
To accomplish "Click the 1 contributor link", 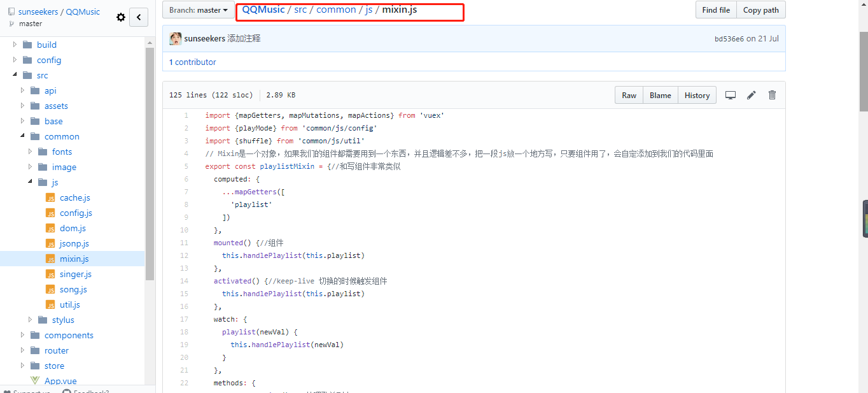I will 192,62.
